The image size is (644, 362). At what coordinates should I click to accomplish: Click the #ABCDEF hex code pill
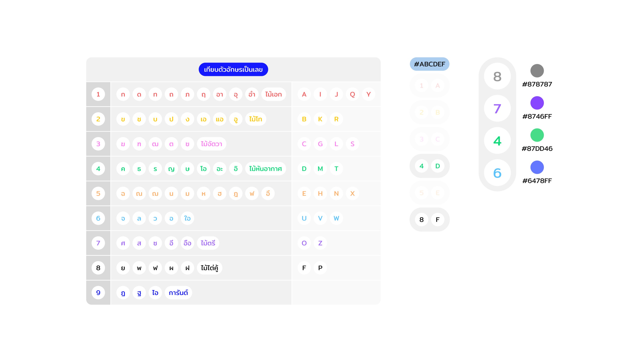coord(429,64)
